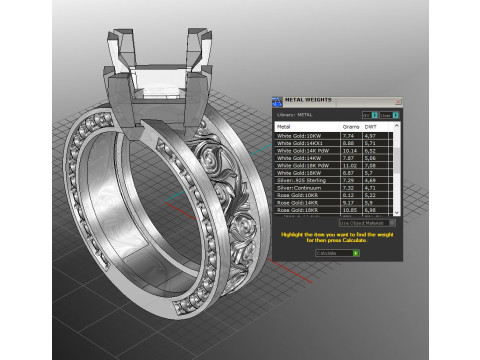Click the 4.71 DWT value
The height and width of the screenshot is (360, 480).
[370, 188]
